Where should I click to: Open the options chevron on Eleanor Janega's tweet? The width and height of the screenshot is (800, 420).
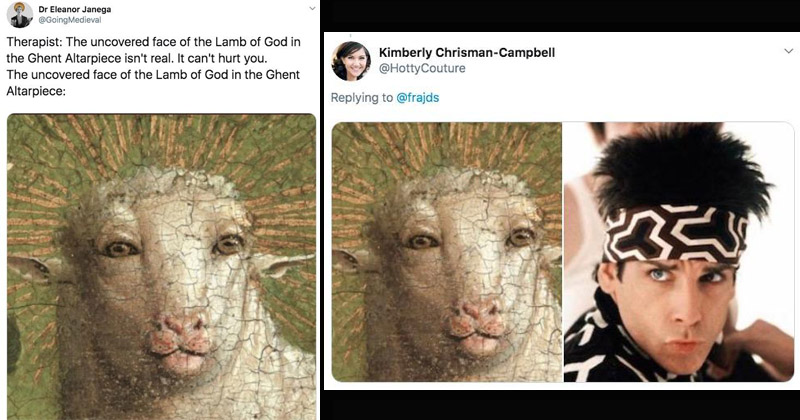(x=310, y=10)
